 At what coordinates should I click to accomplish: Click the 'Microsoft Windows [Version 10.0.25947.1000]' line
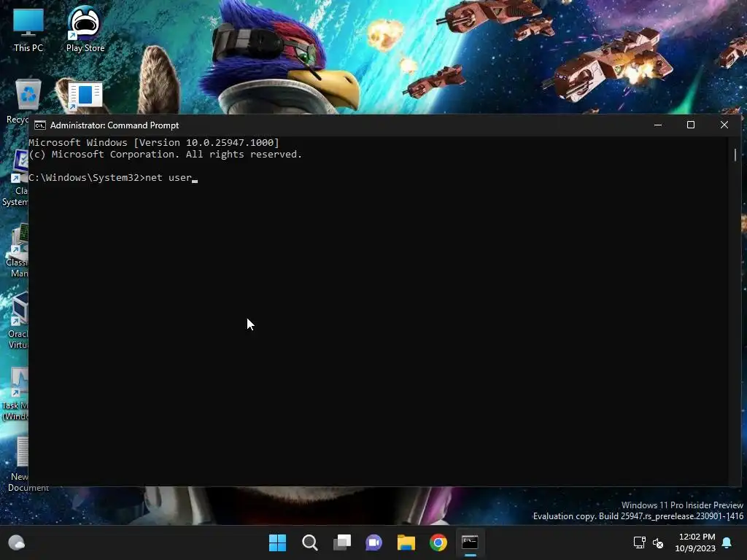[x=154, y=142]
